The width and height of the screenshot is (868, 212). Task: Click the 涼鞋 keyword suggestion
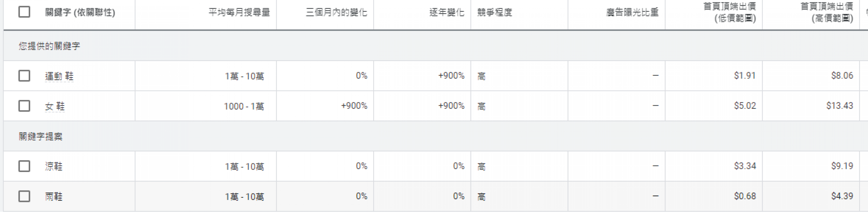coord(54,167)
